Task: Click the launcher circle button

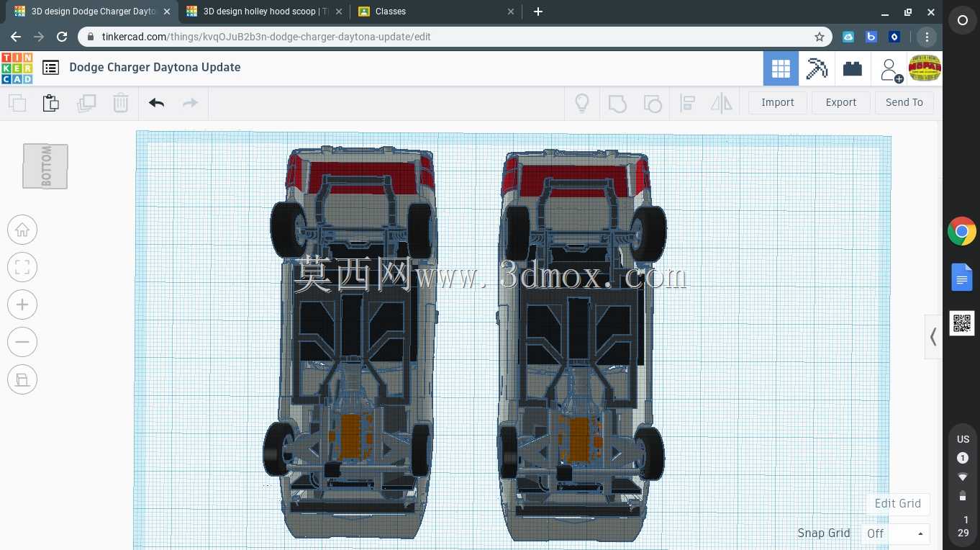Action: click(x=962, y=21)
